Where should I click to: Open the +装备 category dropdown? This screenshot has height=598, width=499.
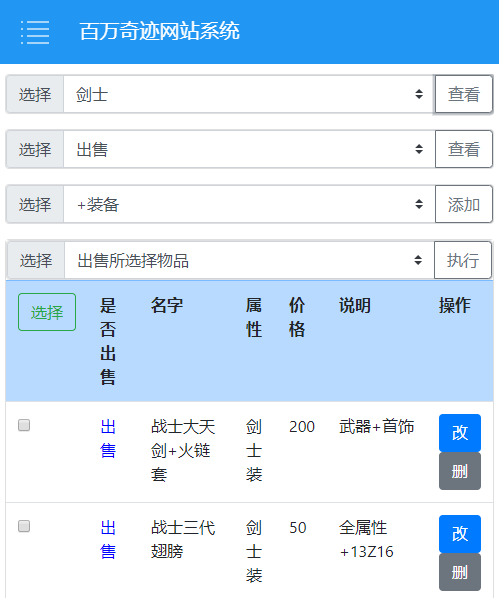249,204
